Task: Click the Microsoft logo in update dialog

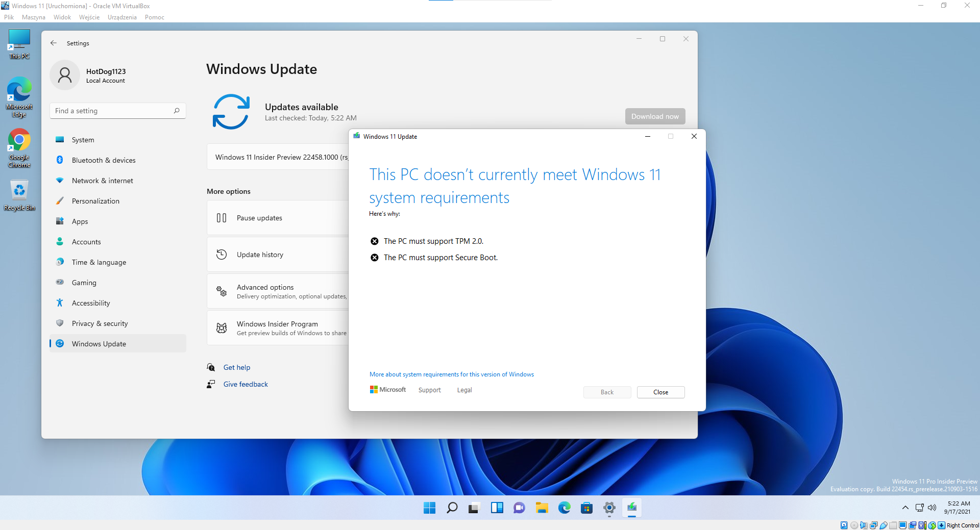Action: click(x=388, y=390)
